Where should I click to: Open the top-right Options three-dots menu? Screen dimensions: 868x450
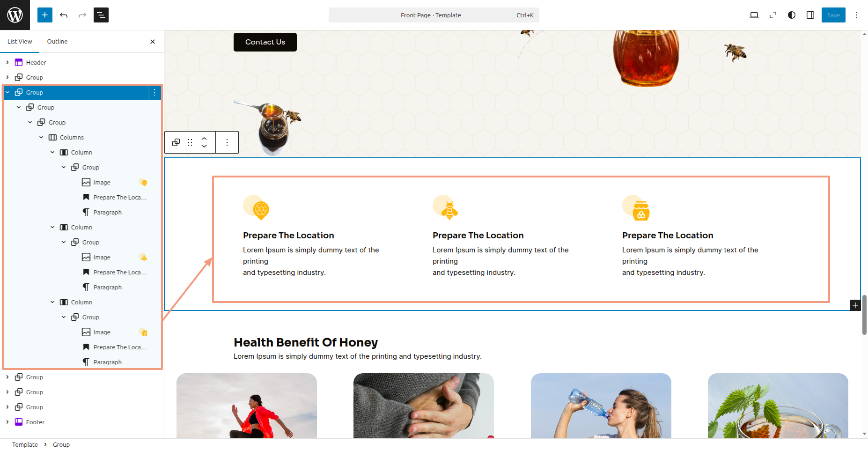pyautogui.click(x=857, y=15)
